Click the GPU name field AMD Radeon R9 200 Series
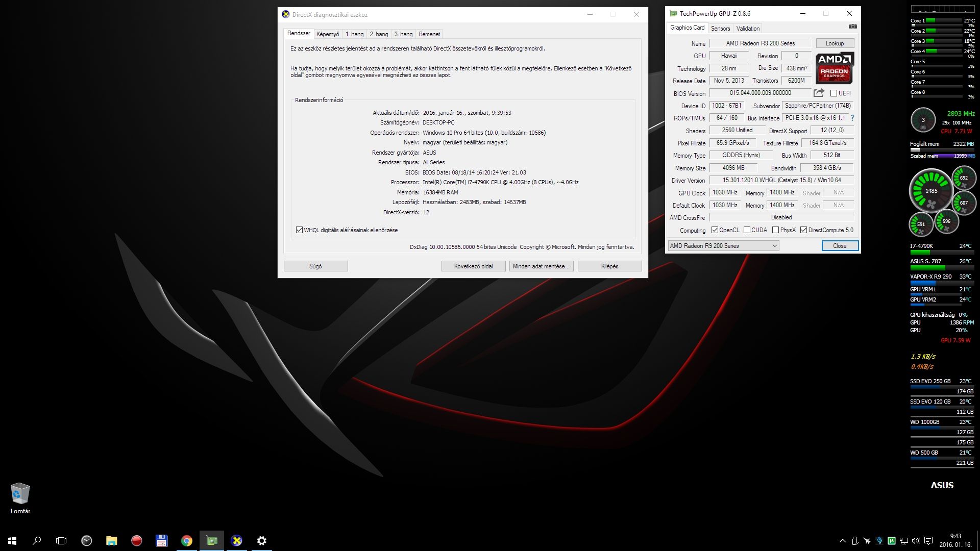980x551 pixels. [x=760, y=43]
